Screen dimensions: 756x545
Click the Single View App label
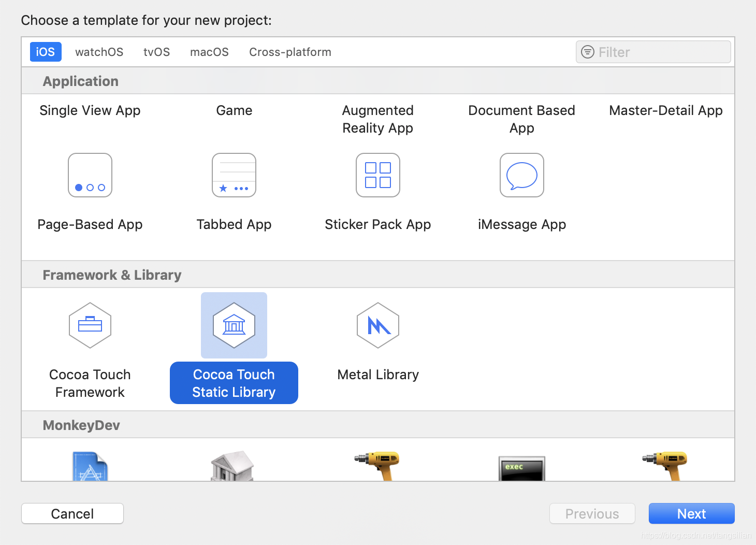[90, 110]
